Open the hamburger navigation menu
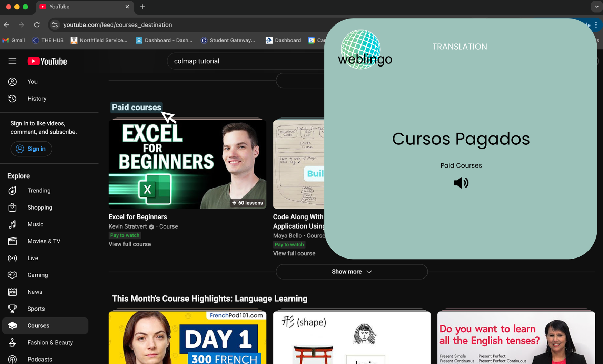The height and width of the screenshot is (364, 603). tap(12, 61)
